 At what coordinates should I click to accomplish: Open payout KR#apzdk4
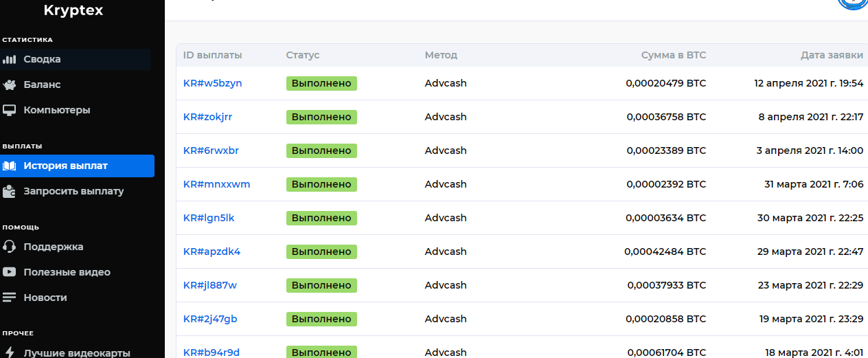(212, 251)
